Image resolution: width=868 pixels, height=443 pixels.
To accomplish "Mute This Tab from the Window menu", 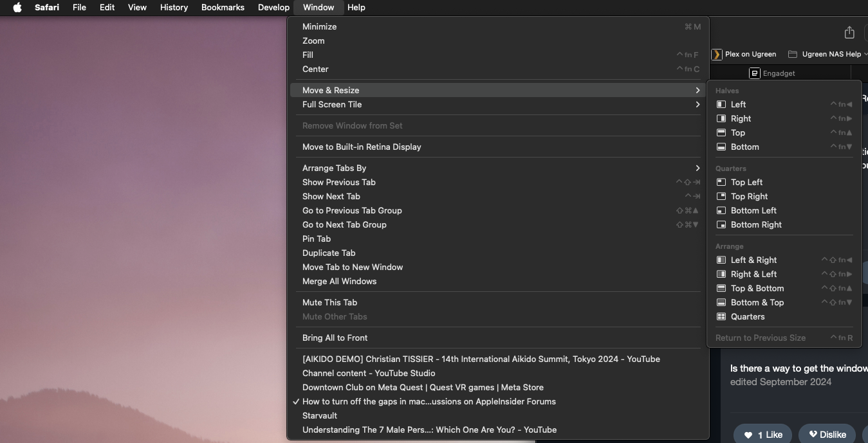I will click(x=329, y=302).
